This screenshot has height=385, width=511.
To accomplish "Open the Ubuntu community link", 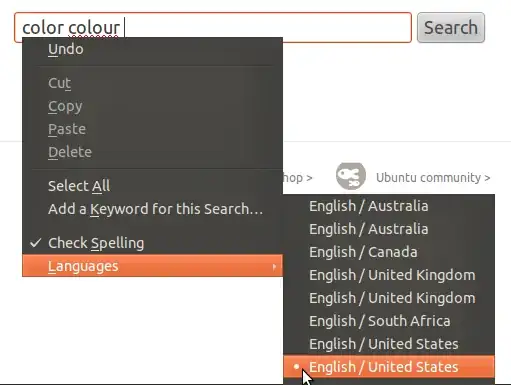I will [x=433, y=178].
